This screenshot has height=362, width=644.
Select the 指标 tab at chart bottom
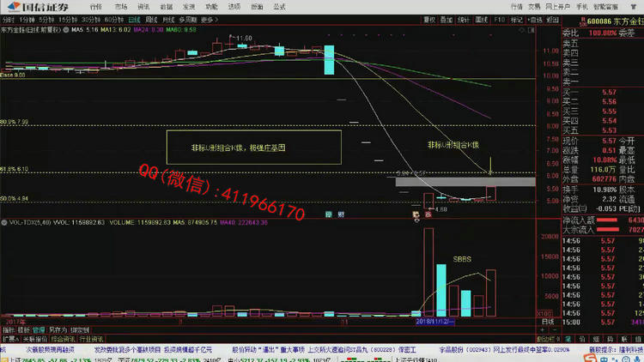pos(8,330)
